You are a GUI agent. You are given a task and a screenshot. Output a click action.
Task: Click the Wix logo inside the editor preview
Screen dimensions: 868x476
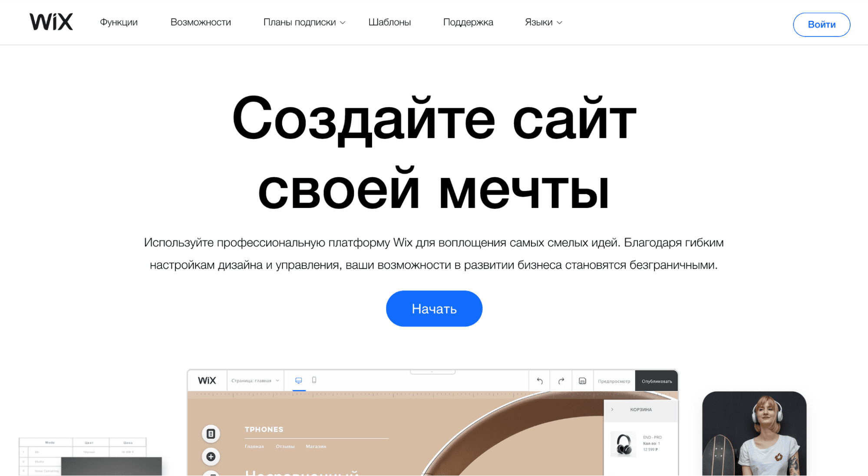tap(207, 381)
